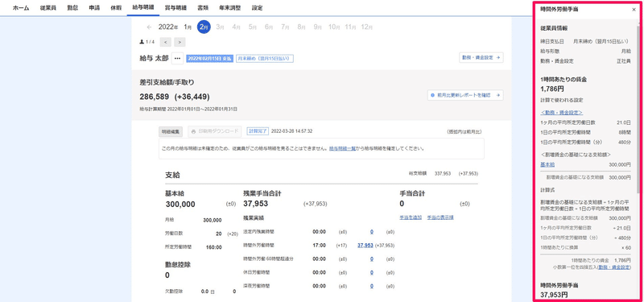Switch to the 申請 tab
Viewport: 644px width, 302px height.
point(94,8)
